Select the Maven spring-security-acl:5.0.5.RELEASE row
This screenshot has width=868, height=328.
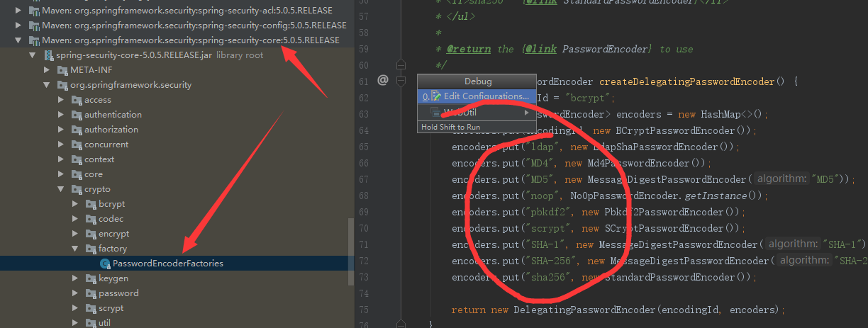(x=177, y=11)
